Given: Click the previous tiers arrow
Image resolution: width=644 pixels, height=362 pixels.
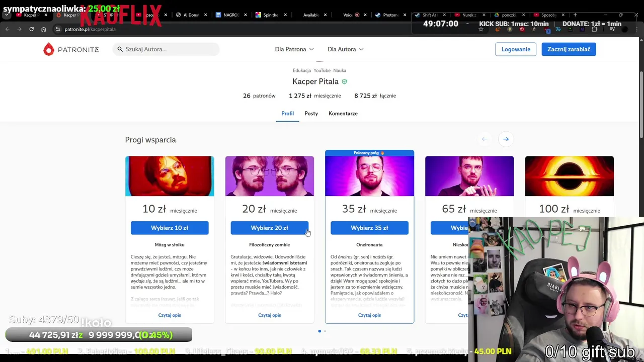Looking at the screenshot, I should 485,139.
